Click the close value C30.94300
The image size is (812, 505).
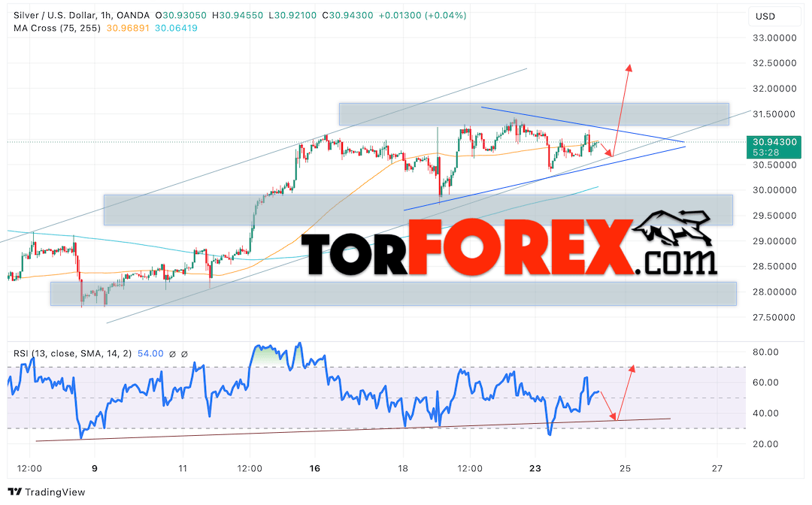click(x=347, y=16)
